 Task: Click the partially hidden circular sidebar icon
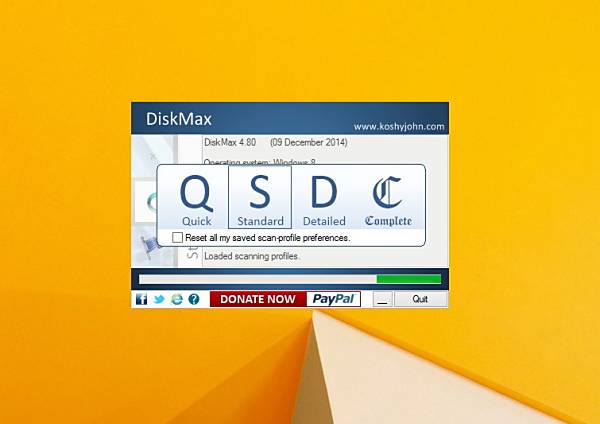(x=150, y=200)
